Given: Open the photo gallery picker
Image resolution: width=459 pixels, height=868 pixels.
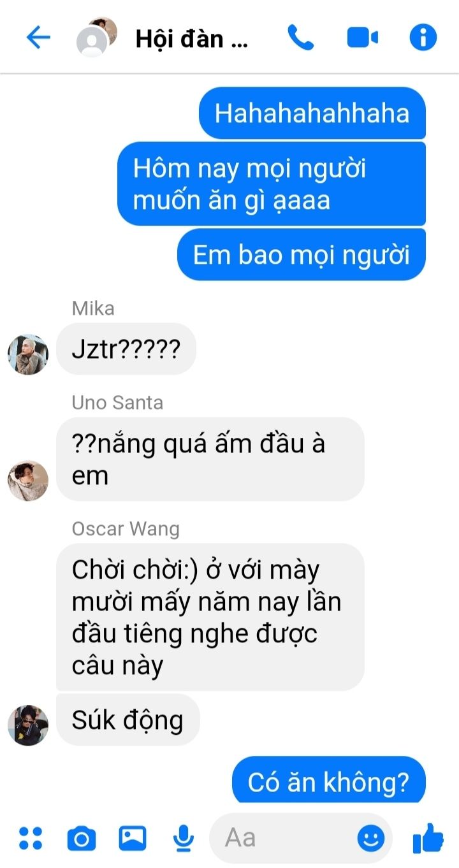Looking at the screenshot, I should tap(132, 838).
